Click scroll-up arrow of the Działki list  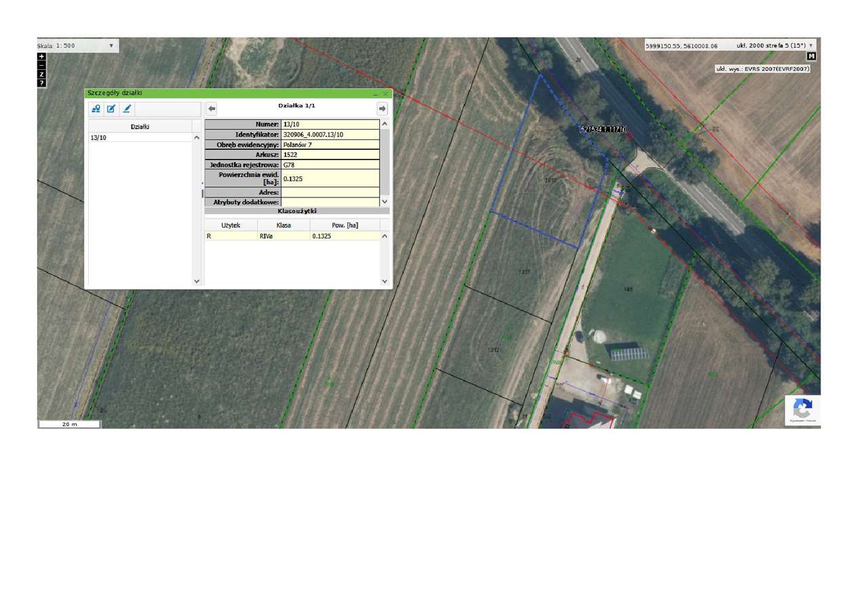pyautogui.click(x=197, y=138)
